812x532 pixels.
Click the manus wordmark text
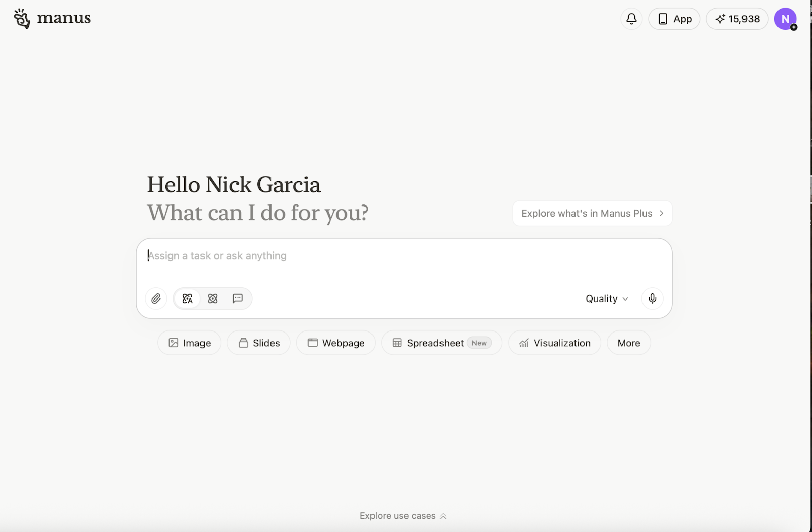pyautogui.click(x=64, y=19)
